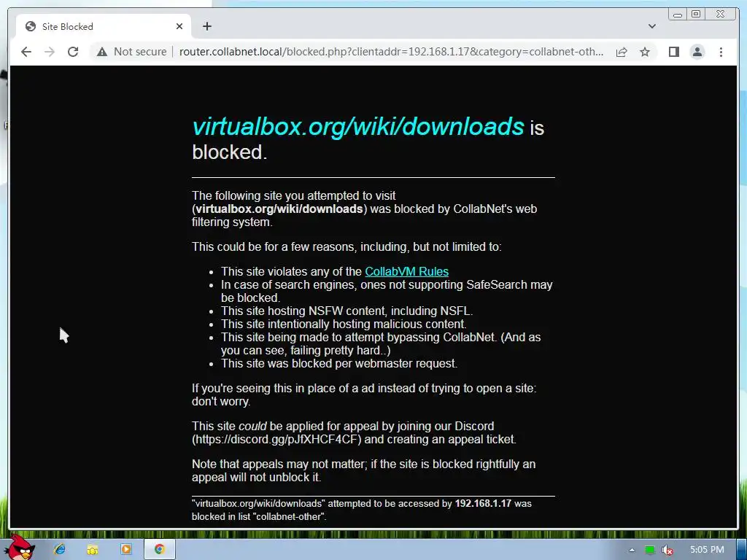This screenshot has height=560, width=747.
Task: Click the address bar URL
Action: pos(392,52)
